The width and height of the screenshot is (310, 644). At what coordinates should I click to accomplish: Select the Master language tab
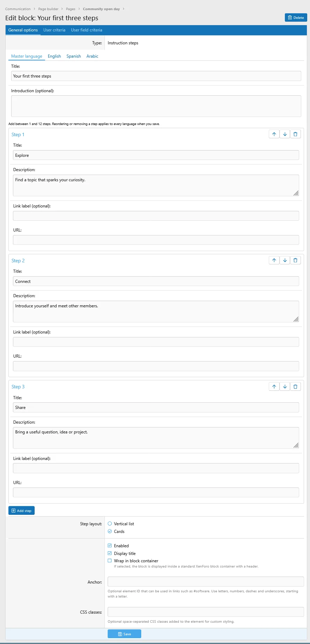click(x=27, y=56)
